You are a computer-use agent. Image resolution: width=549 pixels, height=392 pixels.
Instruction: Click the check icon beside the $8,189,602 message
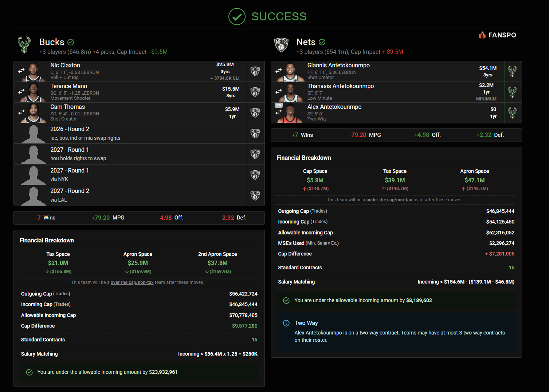point(286,301)
